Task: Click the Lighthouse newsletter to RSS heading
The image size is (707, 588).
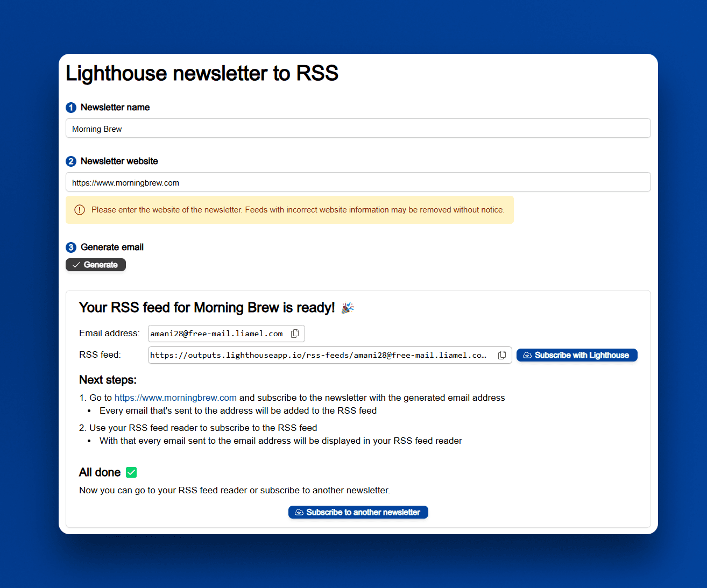Action: tap(202, 74)
